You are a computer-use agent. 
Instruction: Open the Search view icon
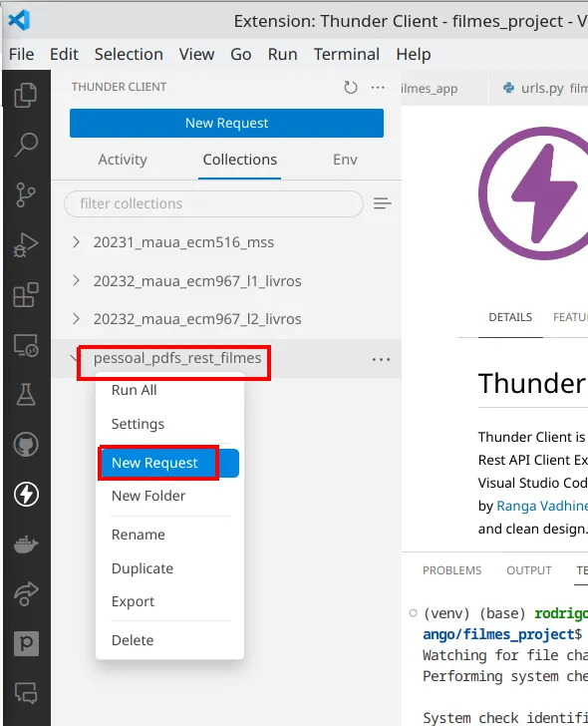(x=26, y=145)
